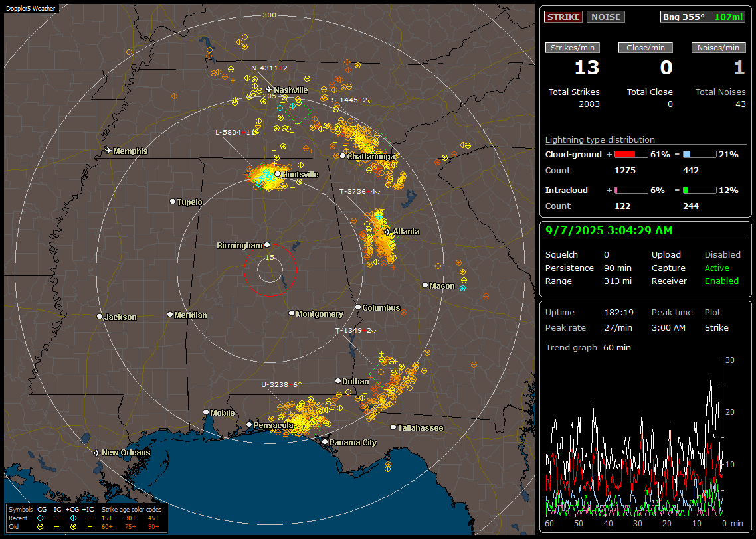Click the Peak time 3:00 AM value

668,327
